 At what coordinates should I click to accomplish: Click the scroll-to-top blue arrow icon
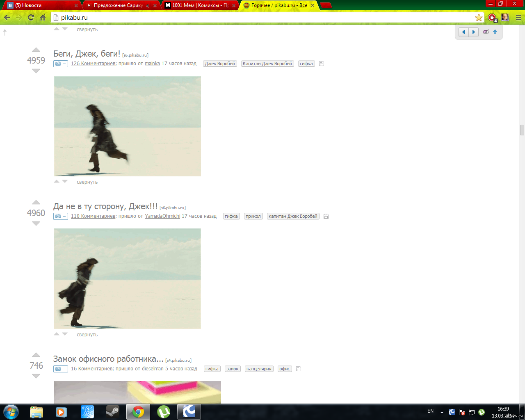pyautogui.click(x=495, y=32)
